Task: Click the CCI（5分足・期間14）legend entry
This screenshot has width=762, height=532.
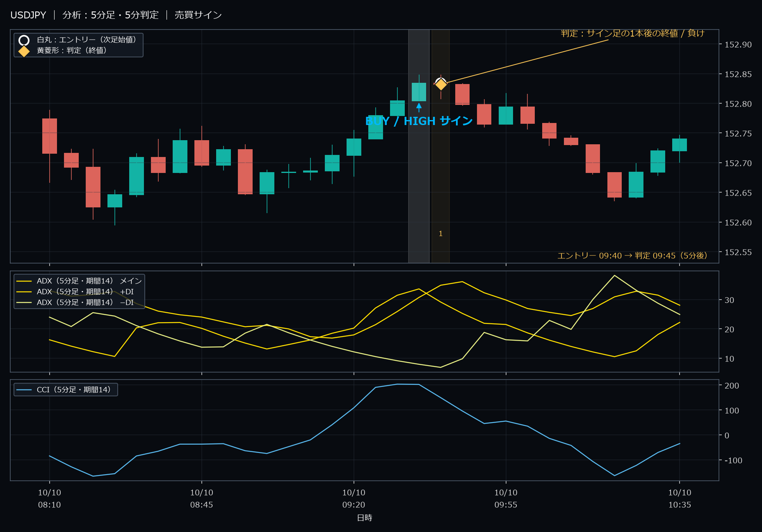Action: point(64,389)
